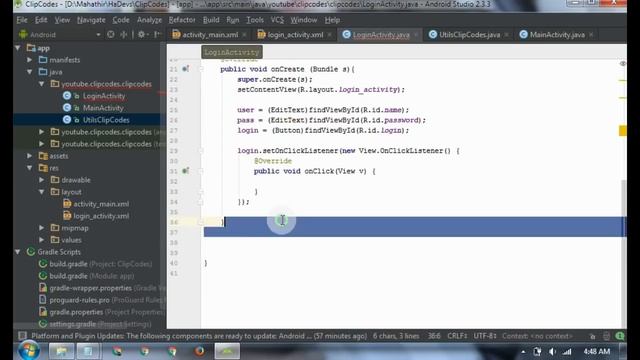Click the UTF-8 encoding in the status bar
The height and width of the screenshot is (360, 640).
pyautogui.click(x=484, y=336)
